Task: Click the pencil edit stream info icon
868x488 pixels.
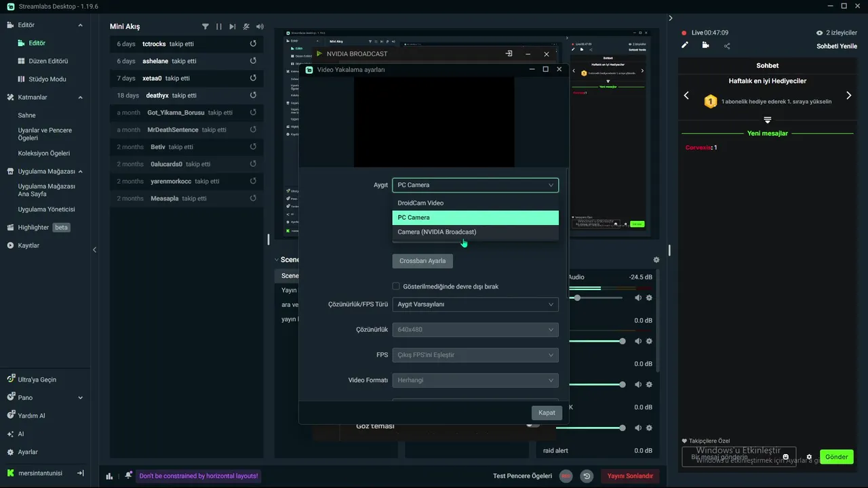Action: pyautogui.click(x=686, y=45)
